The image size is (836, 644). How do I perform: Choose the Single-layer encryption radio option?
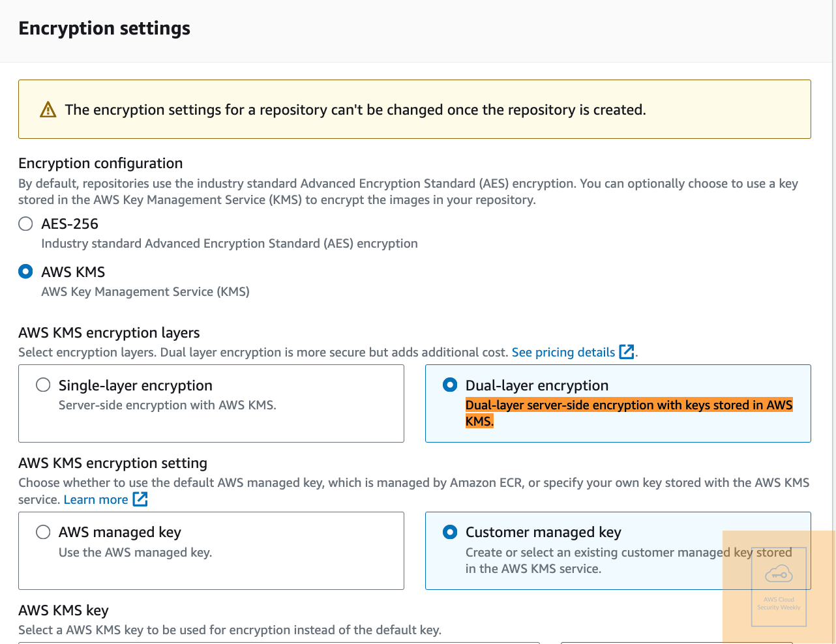(43, 385)
